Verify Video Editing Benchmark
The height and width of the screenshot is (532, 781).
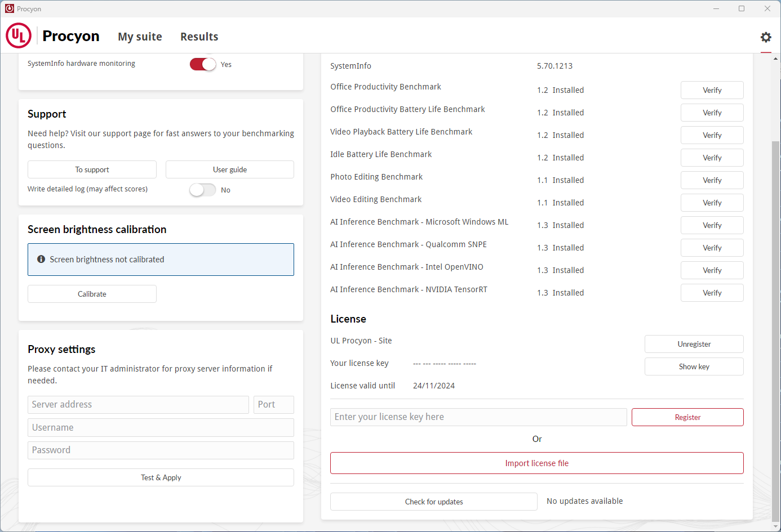pyautogui.click(x=712, y=203)
